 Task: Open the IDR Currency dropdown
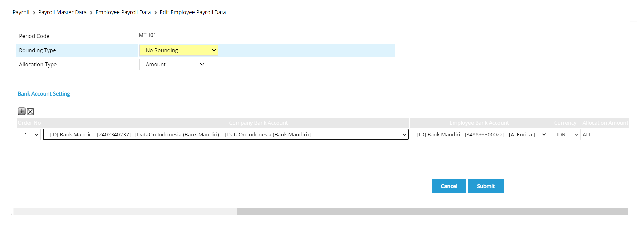point(565,134)
